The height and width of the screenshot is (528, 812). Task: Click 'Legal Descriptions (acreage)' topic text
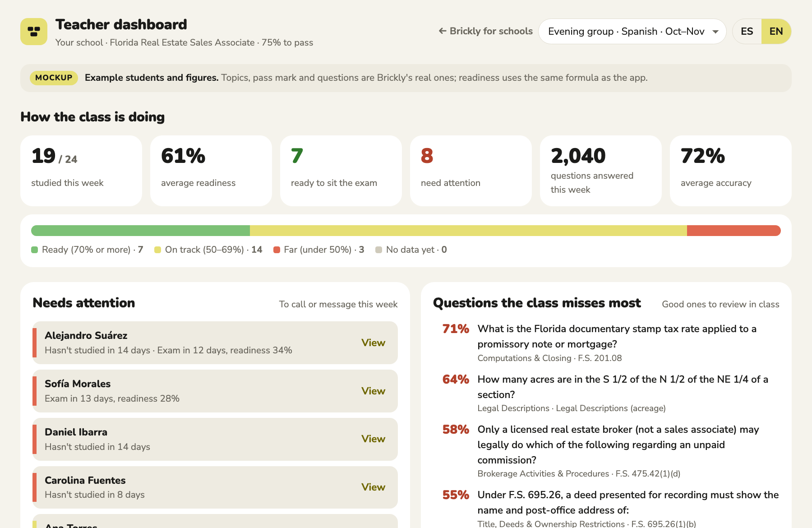pos(611,408)
